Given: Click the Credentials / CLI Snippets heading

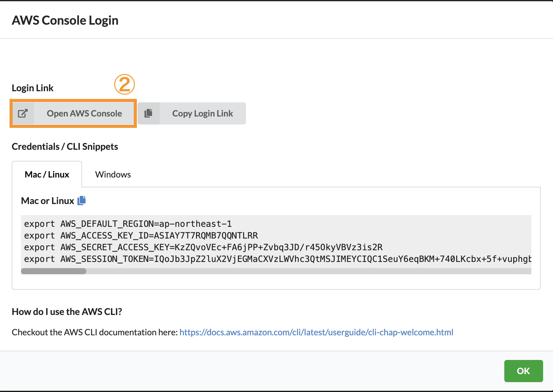Looking at the screenshot, I should tap(65, 146).
